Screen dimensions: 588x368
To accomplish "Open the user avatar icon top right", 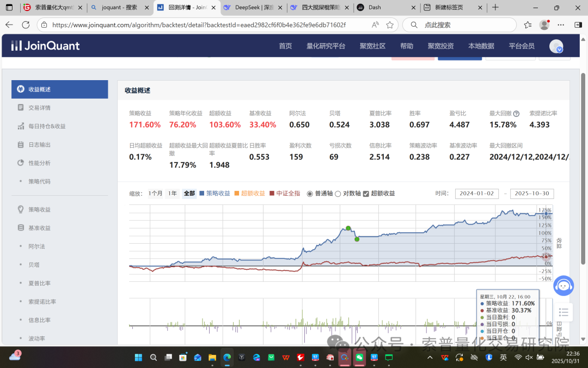I will pos(555,46).
